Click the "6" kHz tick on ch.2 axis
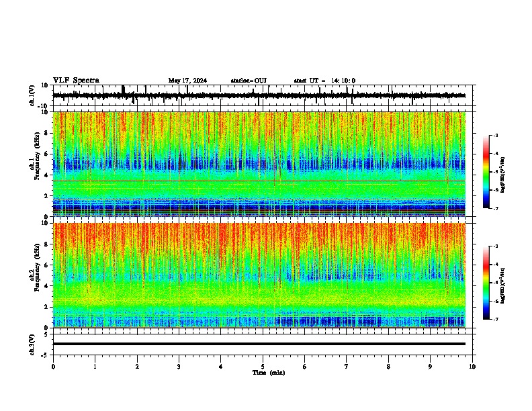 click(x=46, y=265)
